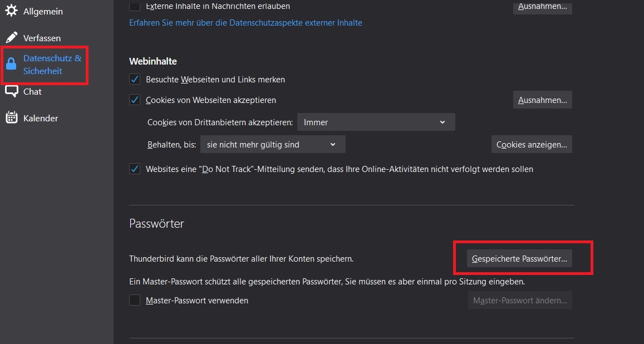Expand the 'Behalten, bis' dropdown
The height and width of the screenshot is (344, 644).
[273, 145]
